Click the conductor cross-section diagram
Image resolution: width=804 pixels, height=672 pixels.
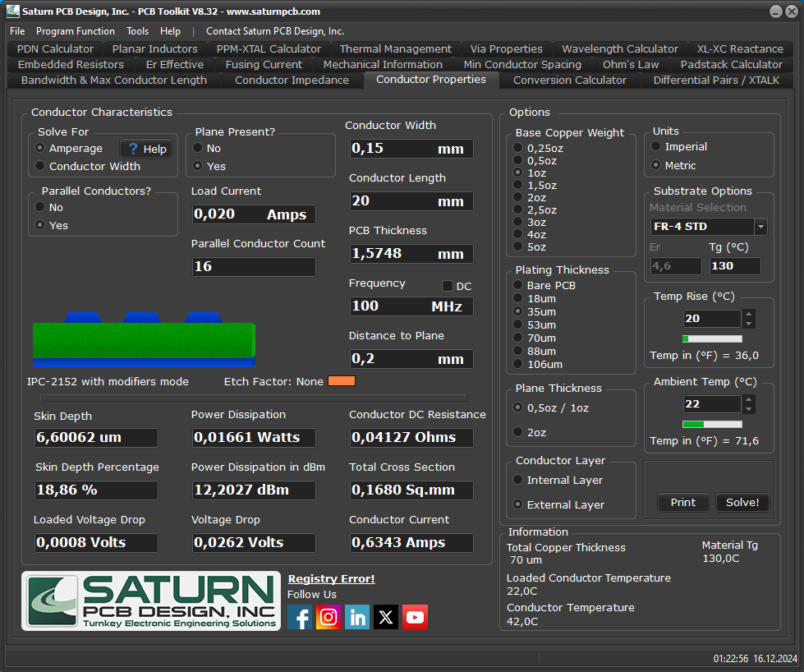point(144,339)
